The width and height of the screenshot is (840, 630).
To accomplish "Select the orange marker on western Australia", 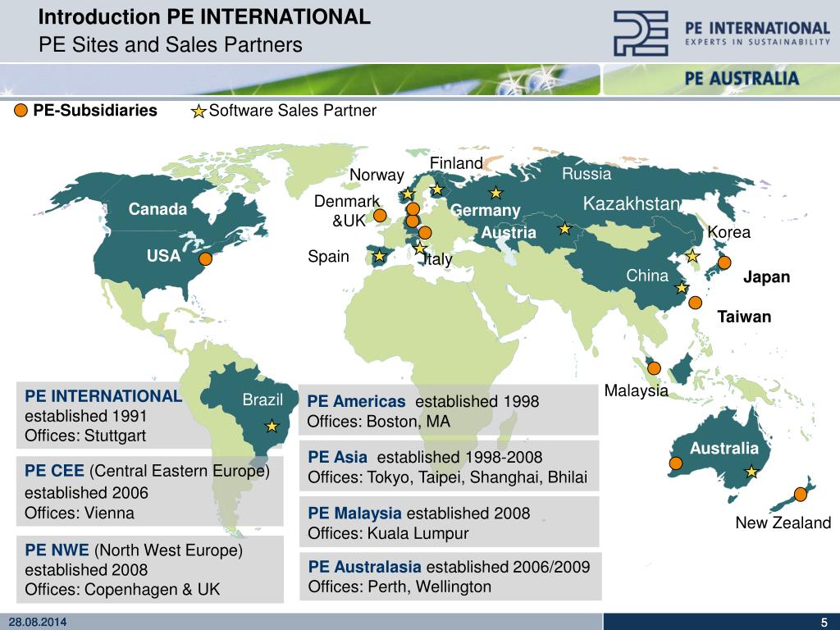I will click(x=676, y=463).
